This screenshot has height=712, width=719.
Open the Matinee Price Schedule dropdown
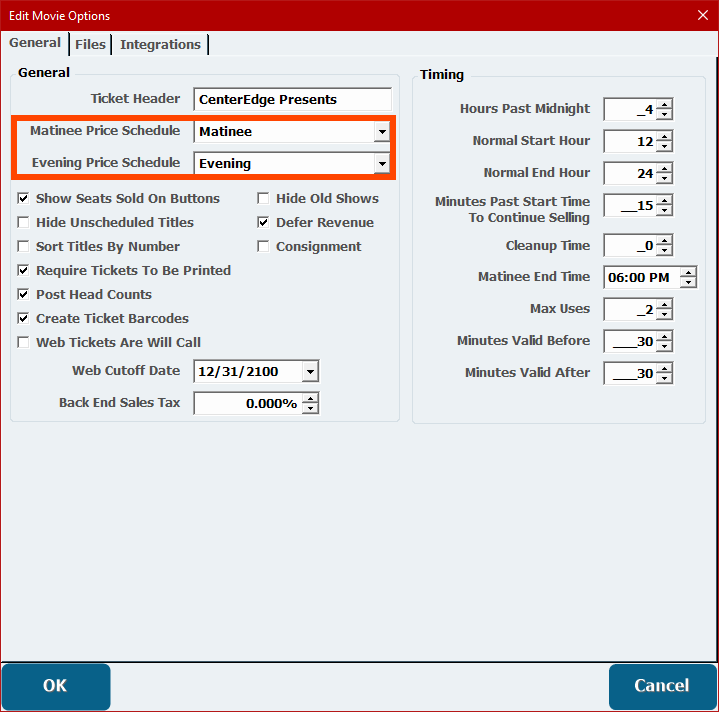381,131
